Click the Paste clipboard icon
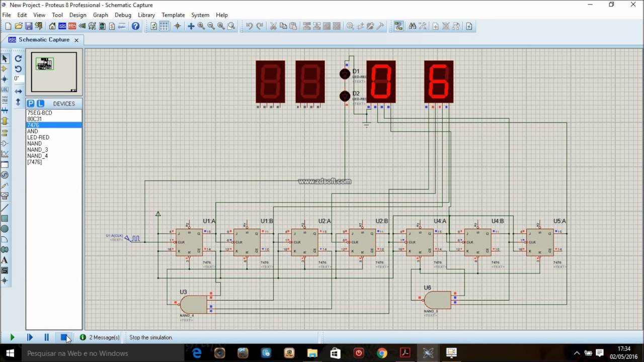 (x=293, y=26)
